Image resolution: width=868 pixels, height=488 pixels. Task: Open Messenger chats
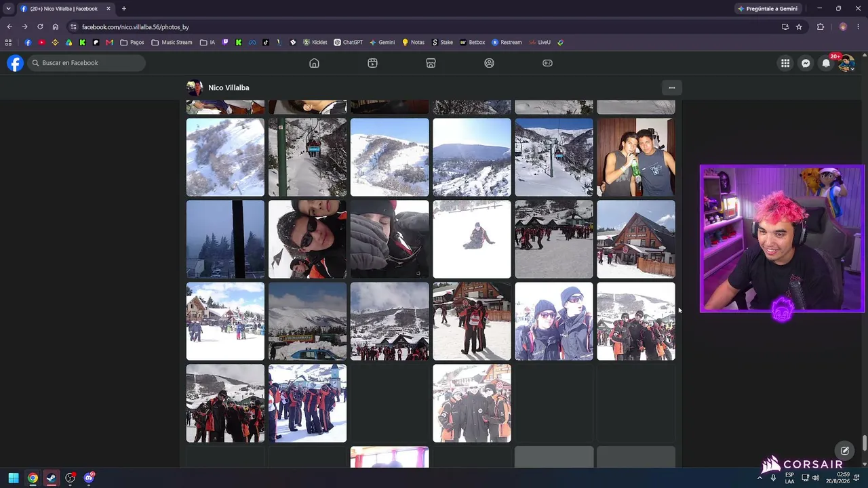tap(806, 63)
